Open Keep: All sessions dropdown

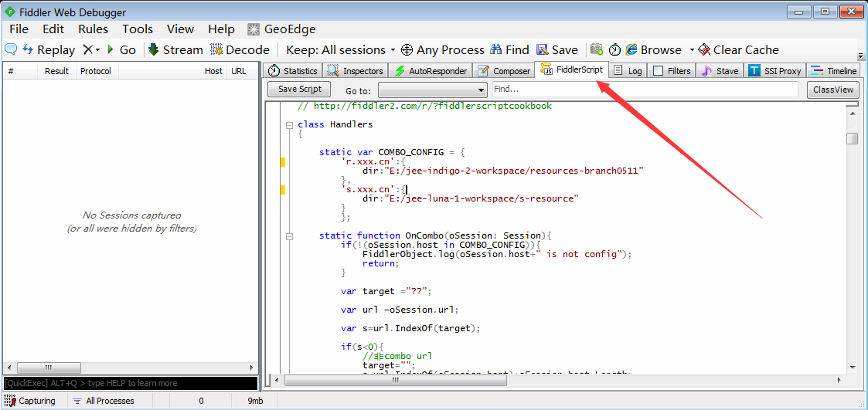coord(340,49)
